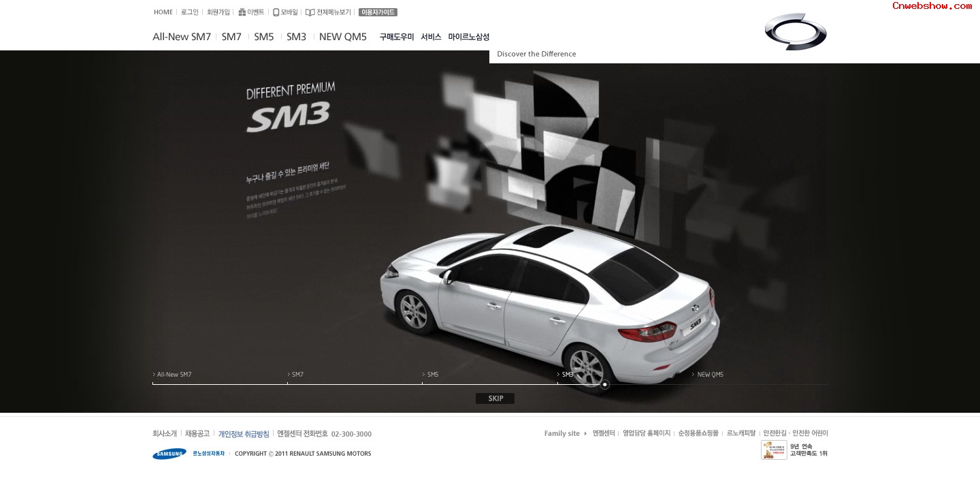
Task: Jump to NEW QM5 on the intro timeline
Action: point(710,375)
